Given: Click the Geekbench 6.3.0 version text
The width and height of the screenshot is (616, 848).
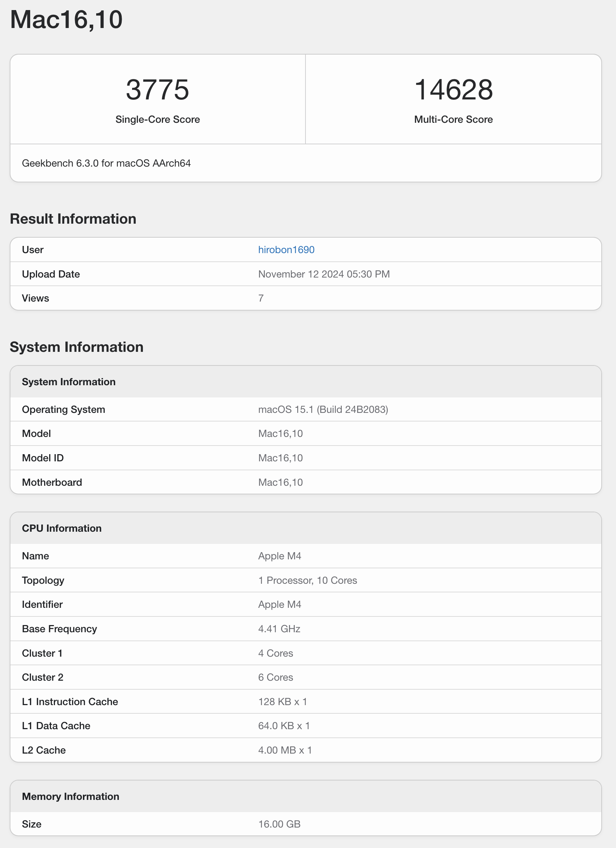Looking at the screenshot, I should (x=106, y=163).
